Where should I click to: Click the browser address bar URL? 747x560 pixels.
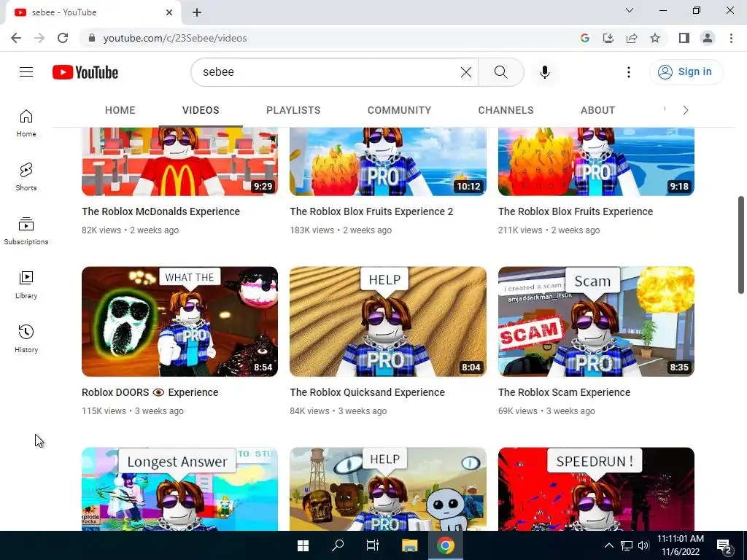(x=175, y=38)
